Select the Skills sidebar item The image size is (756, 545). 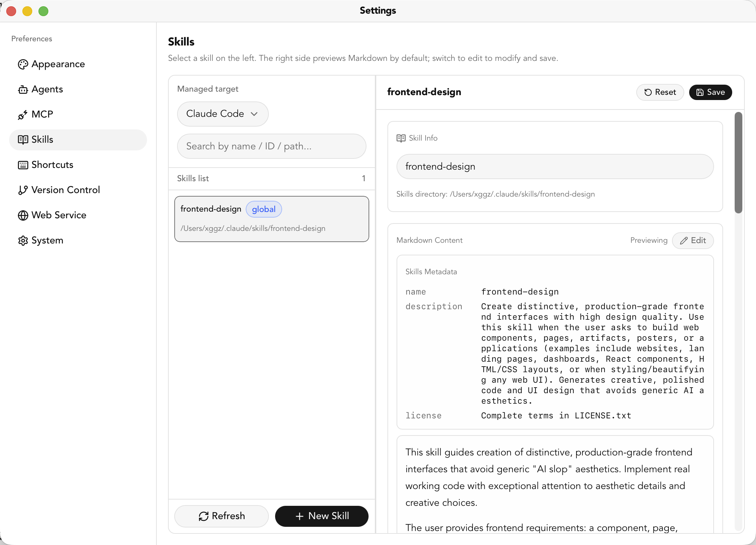[x=78, y=140]
